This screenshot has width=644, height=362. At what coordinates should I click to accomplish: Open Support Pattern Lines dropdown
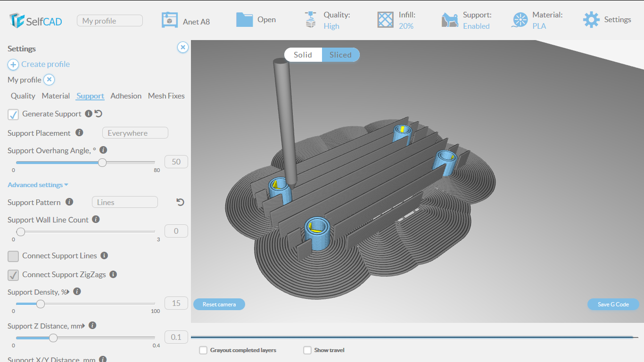[124, 202]
